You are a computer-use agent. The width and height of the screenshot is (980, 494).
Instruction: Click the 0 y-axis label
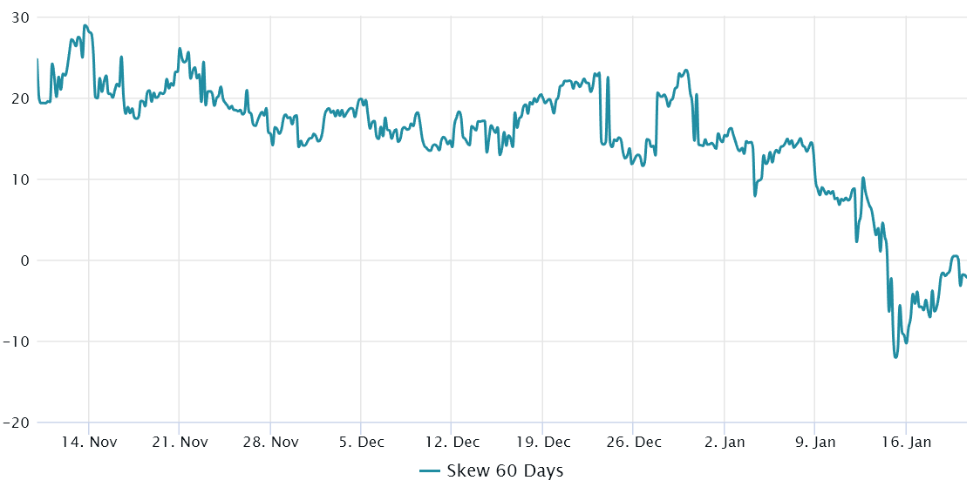coord(24,261)
